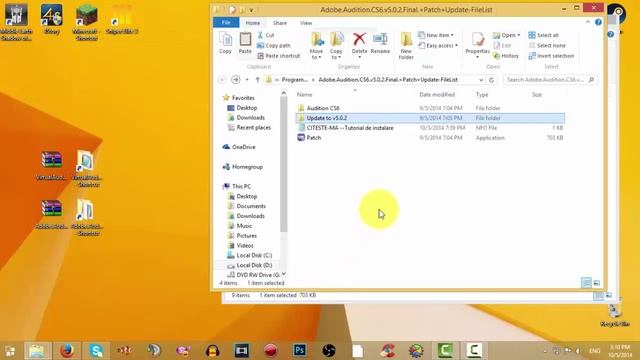Viewport: 640px width, 360px height.
Task: Open Explorer help question mark icon
Action: pos(598,22)
